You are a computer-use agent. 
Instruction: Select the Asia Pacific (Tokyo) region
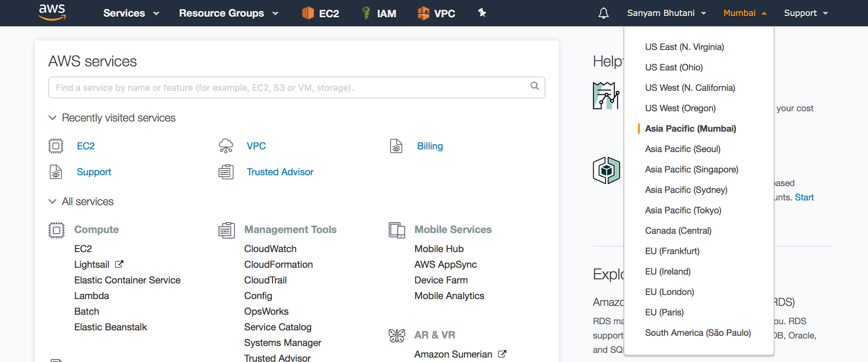pos(683,210)
